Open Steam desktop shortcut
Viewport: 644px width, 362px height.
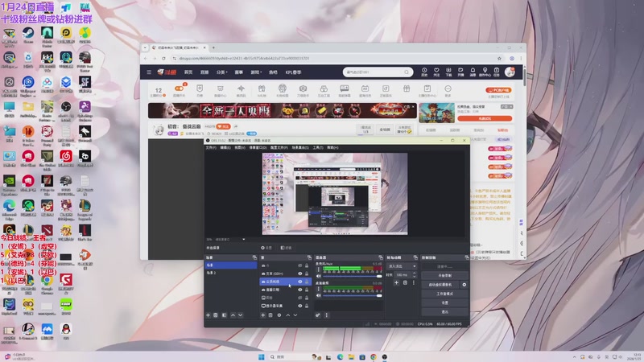pyautogui.click(x=28, y=35)
